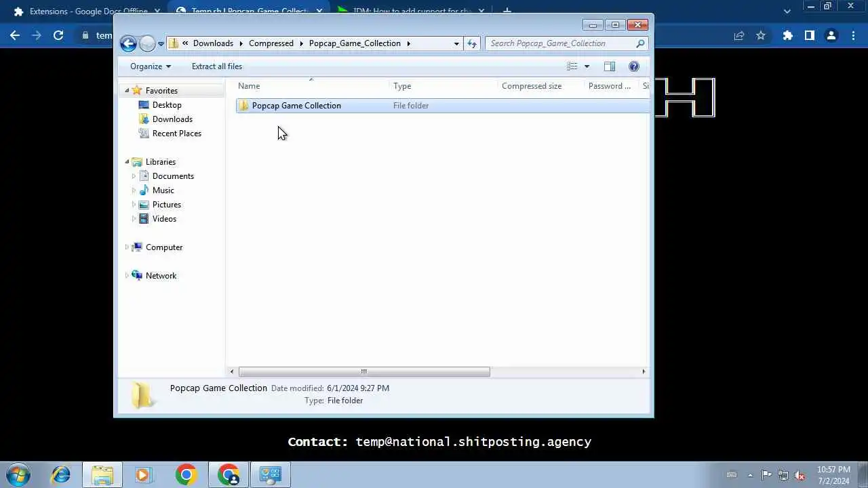Expand the Documents library
The image size is (868, 488).
click(x=134, y=176)
